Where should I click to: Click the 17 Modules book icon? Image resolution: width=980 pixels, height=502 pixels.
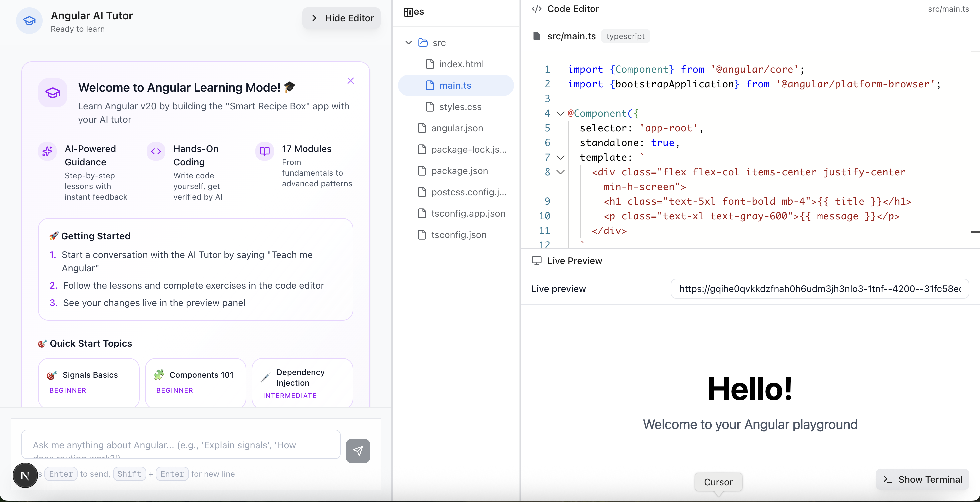click(264, 151)
